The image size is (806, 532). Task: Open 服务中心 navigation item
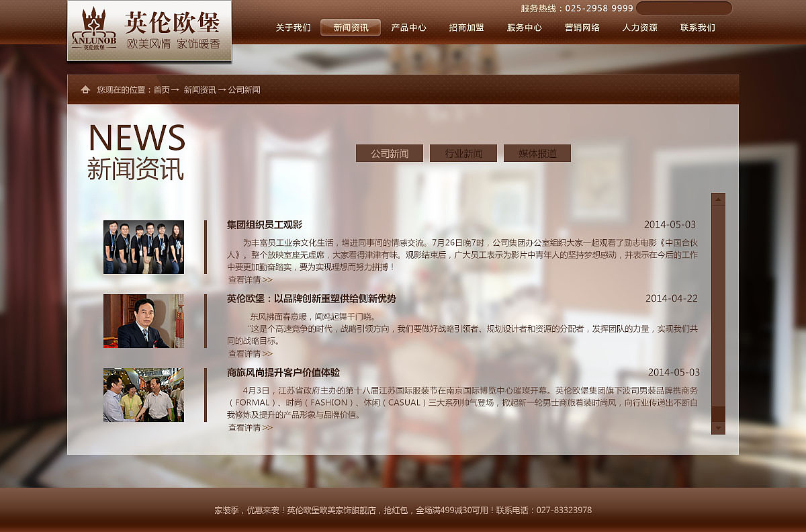tap(524, 28)
